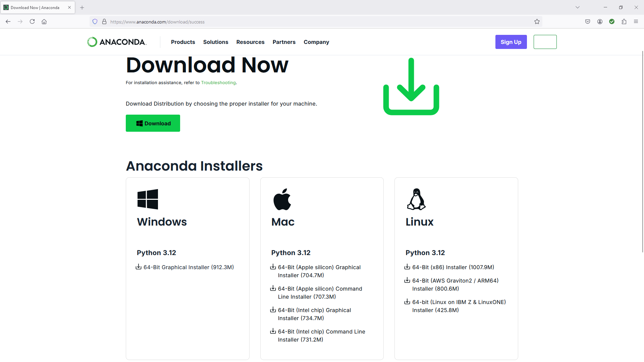Click the Anaconda logo in the header

pos(117,42)
